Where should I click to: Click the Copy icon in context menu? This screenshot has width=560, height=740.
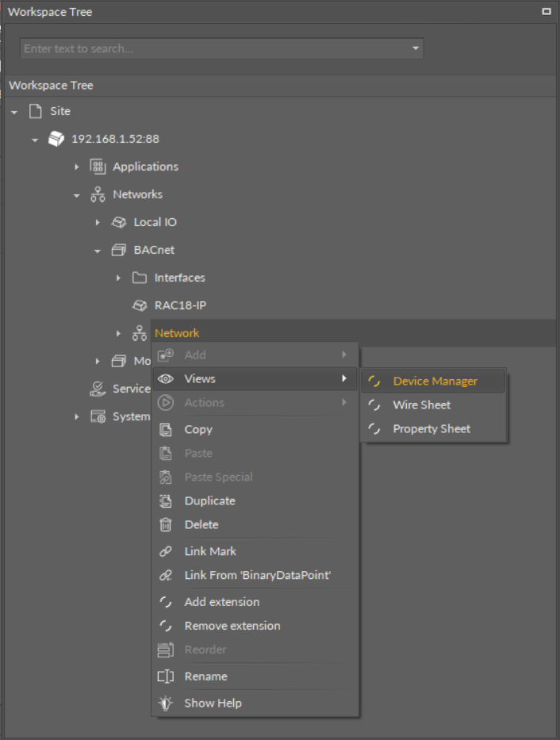[166, 429]
